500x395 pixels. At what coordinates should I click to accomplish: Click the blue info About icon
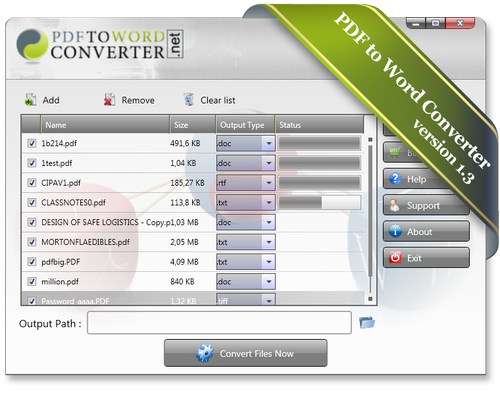(395, 231)
